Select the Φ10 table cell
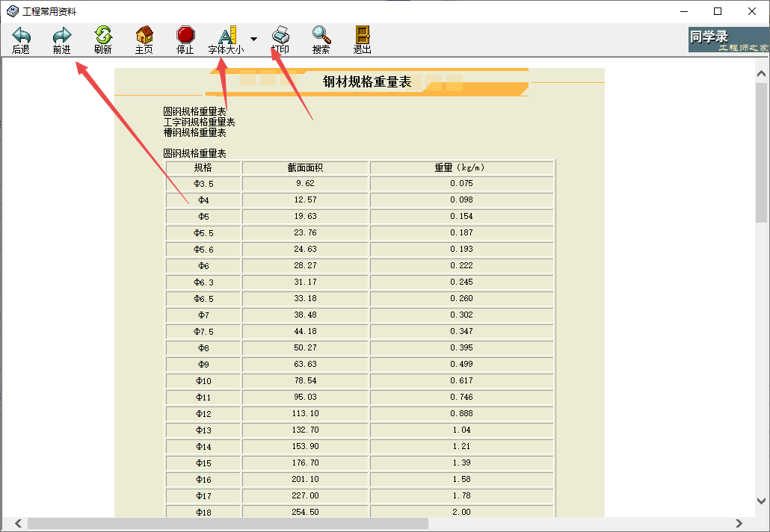 coord(203,380)
